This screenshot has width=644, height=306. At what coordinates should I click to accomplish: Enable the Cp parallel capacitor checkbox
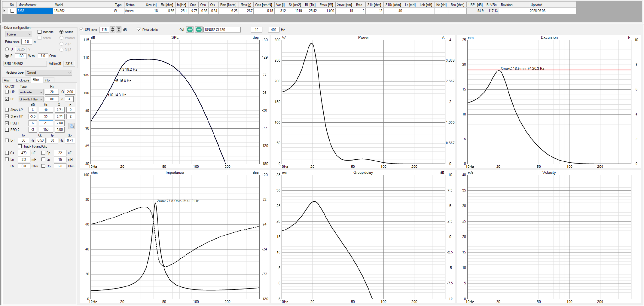point(43,153)
